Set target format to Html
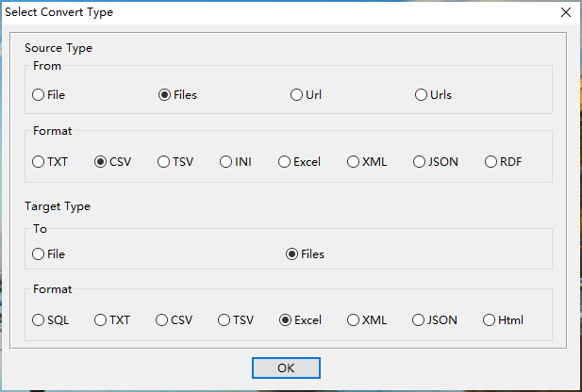The image size is (582, 392). pyautogui.click(x=490, y=319)
